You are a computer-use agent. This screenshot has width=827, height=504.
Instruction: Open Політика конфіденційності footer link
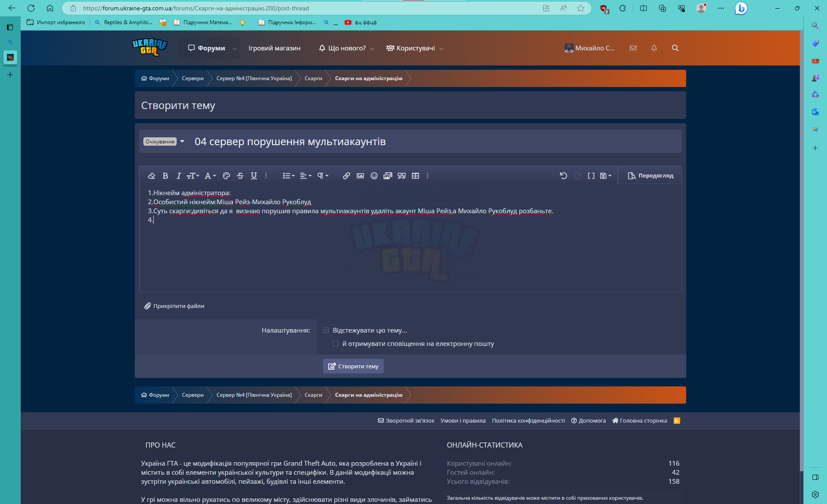[528, 421]
